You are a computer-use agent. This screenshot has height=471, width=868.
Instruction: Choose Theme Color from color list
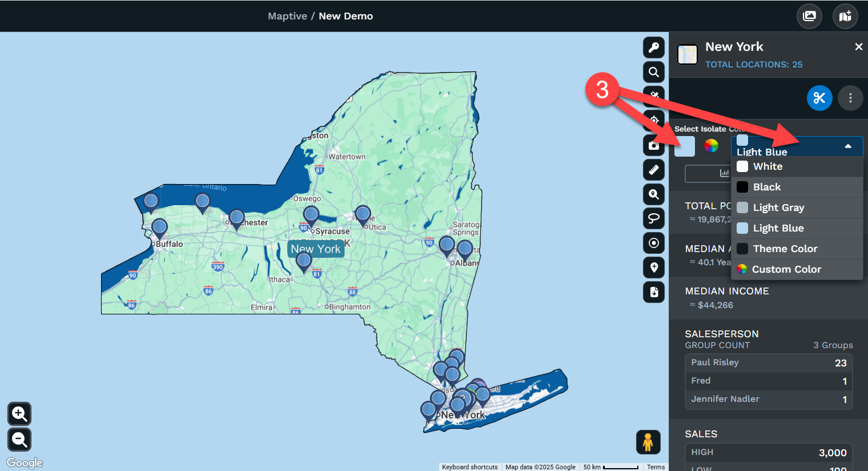click(797, 249)
